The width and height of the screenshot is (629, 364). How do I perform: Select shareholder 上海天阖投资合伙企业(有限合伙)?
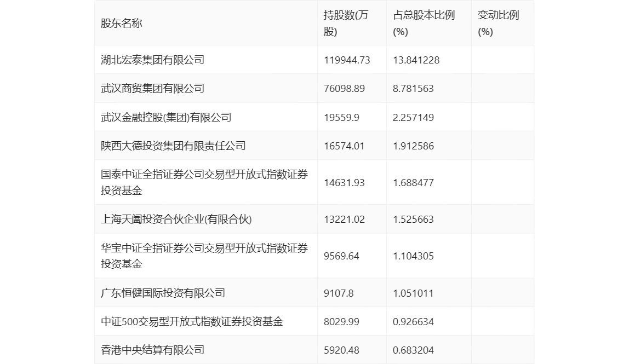tap(176, 219)
